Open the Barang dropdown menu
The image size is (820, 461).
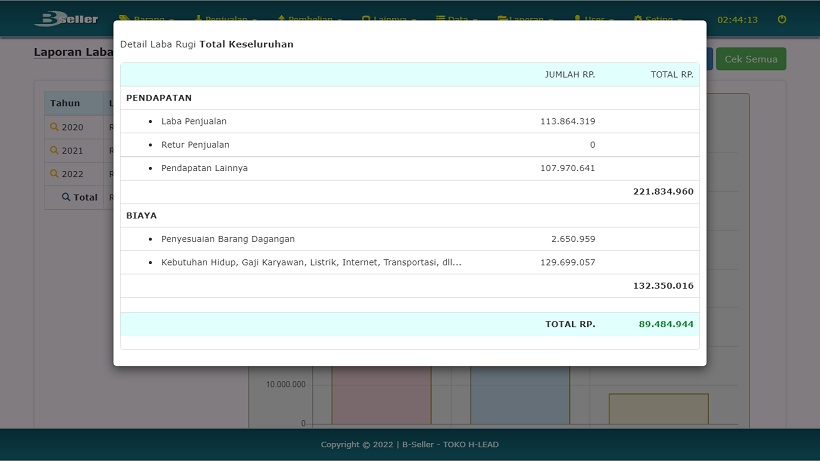pos(147,19)
